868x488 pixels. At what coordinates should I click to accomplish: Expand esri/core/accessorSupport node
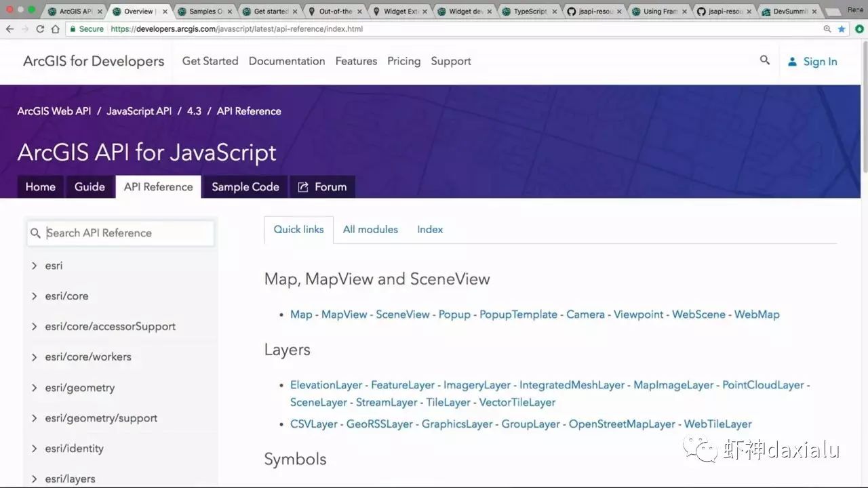coord(34,327)
